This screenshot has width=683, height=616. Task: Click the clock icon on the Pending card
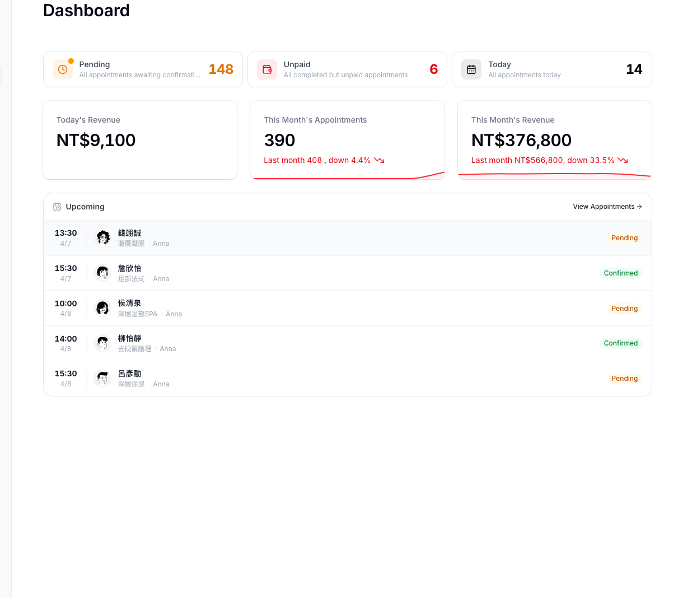[x=62, y=69]
